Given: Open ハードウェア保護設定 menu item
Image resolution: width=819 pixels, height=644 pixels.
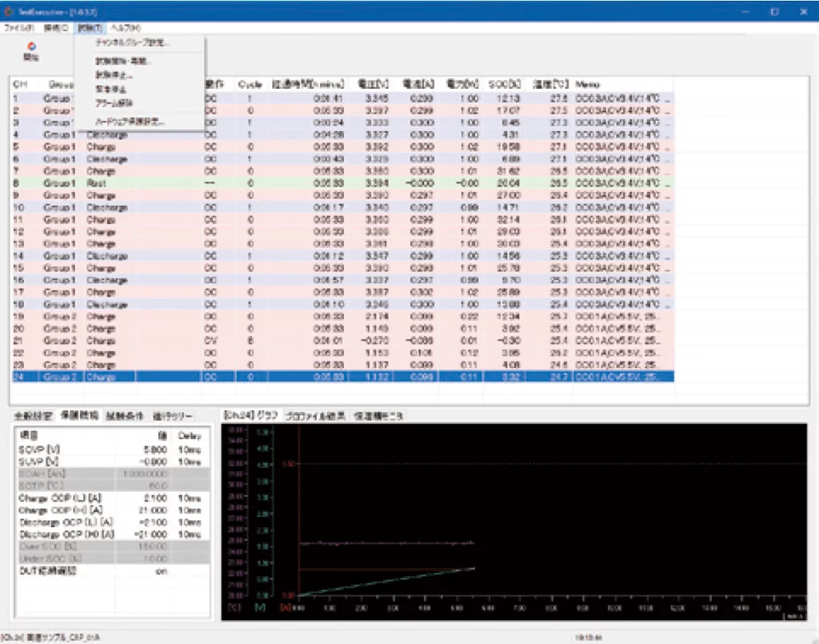Looking at the screenshot, I should (130, 122).
